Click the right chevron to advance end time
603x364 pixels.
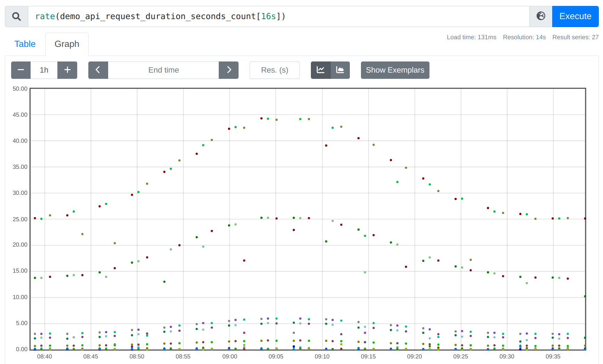[x=228, y=70]
